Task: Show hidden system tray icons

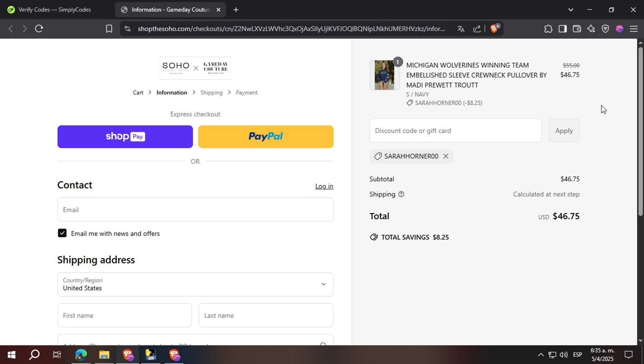Action: (541, 355)
